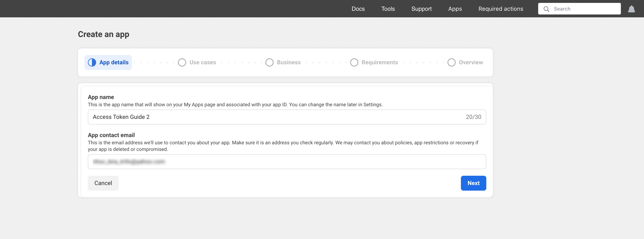Viewport: 644px width, 239px height.
Task: Open the Apps navigation item
Action: (455, 9)
